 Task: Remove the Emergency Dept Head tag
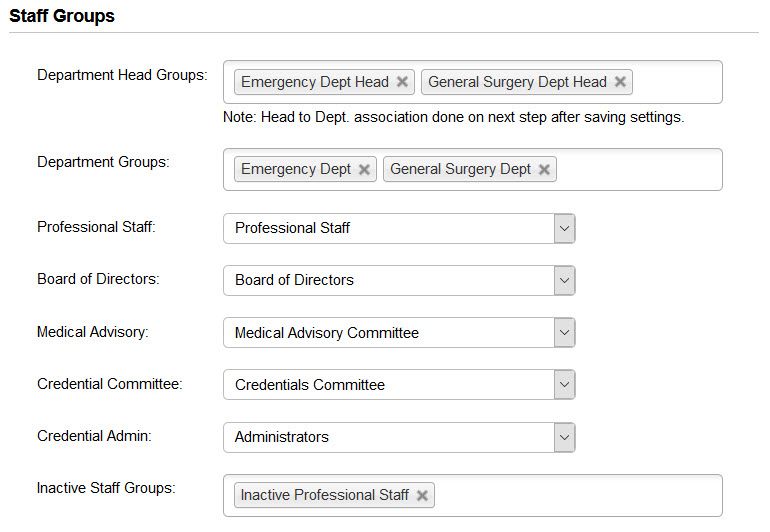click(402, 82)
